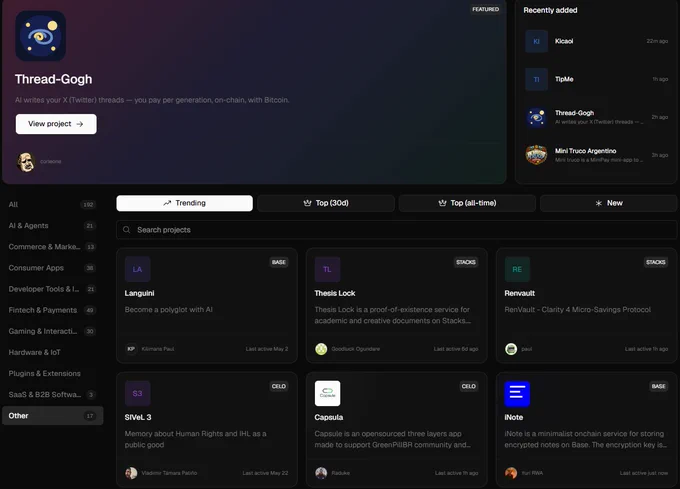Open the Languini project title

tap(139, 293)
